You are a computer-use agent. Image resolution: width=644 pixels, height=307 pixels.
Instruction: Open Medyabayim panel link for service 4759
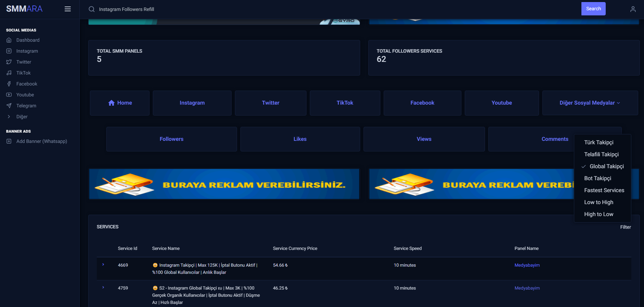click(527, 288)
